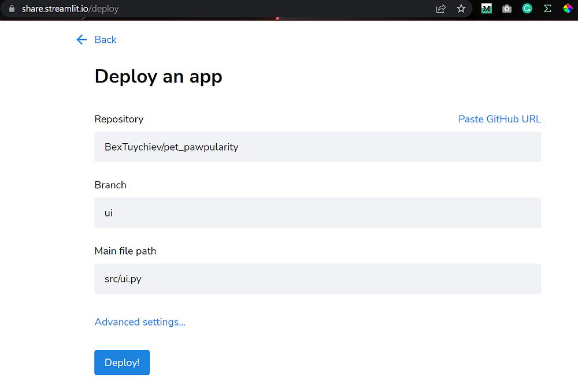578x392 pixels.
Task: Open the Grammarly extension
Action: click(x=527, y=9)
